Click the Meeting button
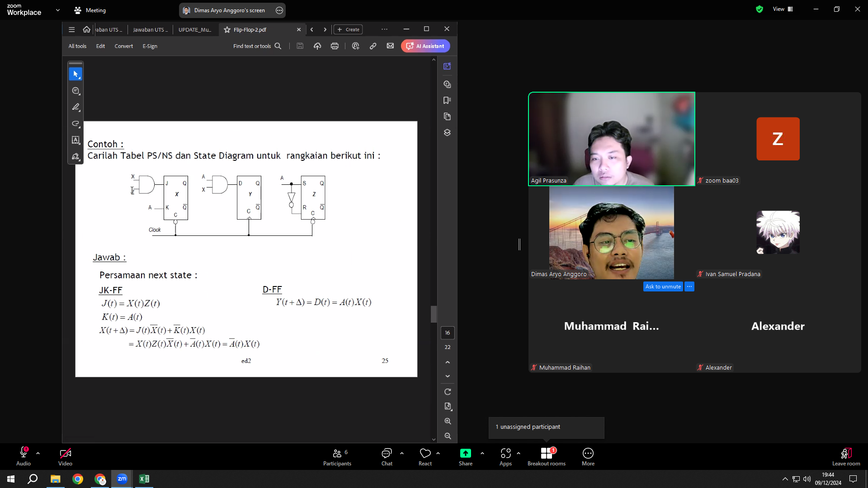This screenshot has height=488, width=868. coord(90,10)
